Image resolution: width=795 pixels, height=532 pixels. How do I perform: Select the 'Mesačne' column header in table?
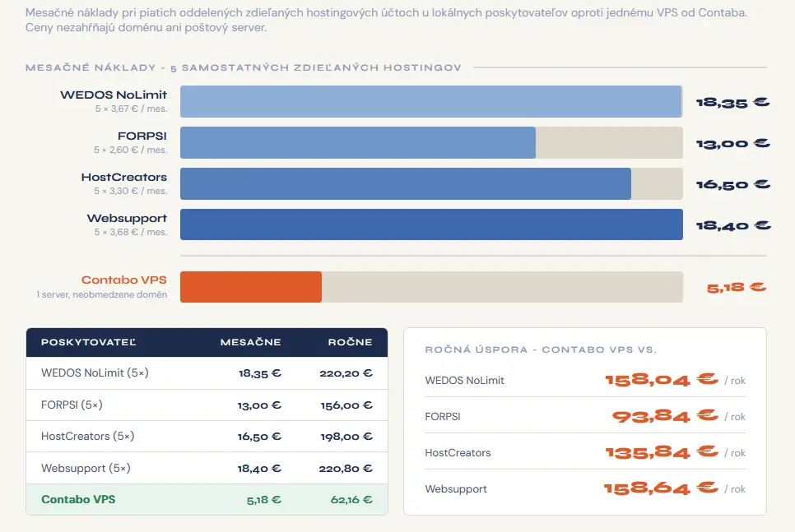tap(250, 342)
